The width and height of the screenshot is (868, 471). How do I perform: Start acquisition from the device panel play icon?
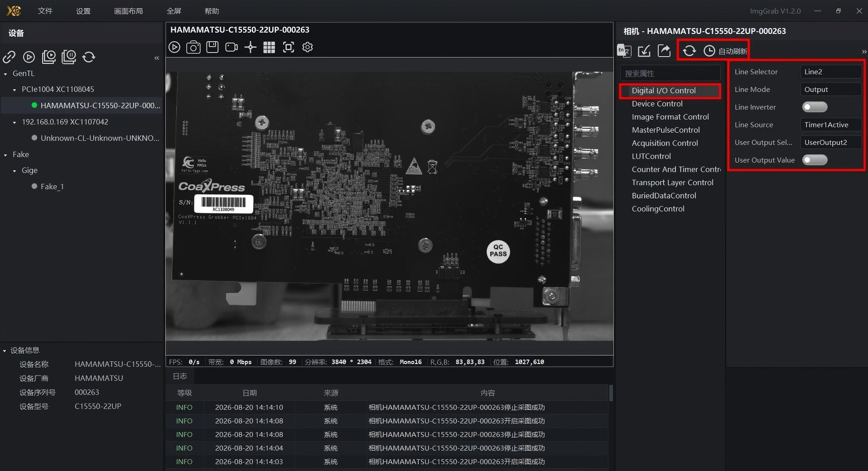click(x=29, y=57)
